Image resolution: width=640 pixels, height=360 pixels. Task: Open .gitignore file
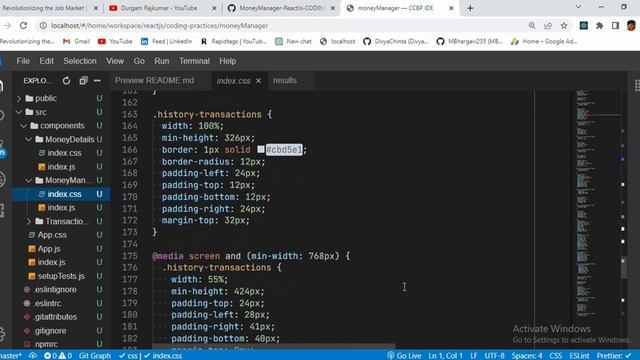[50, 331]
